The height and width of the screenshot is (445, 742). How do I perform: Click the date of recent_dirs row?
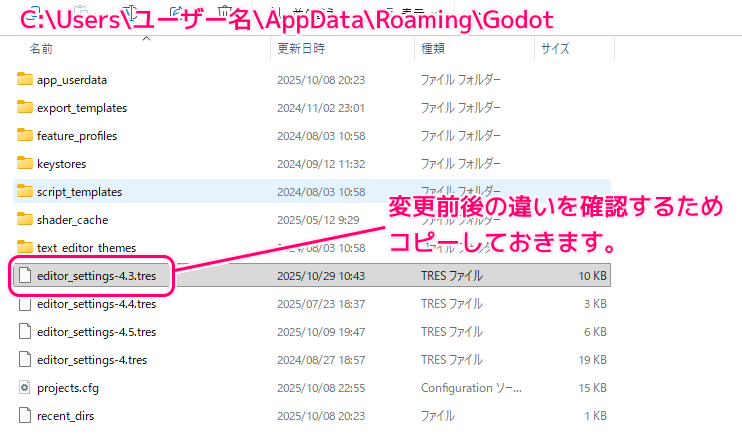click(321, 416)
